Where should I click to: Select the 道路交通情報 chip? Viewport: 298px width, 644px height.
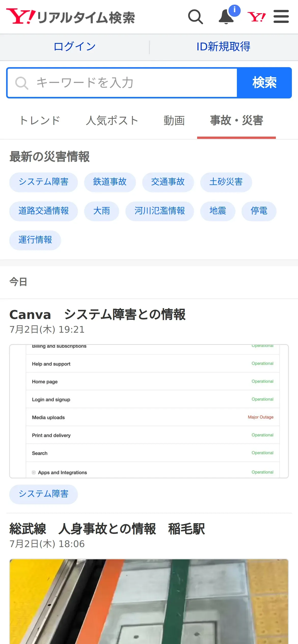[x=44, y=211]
